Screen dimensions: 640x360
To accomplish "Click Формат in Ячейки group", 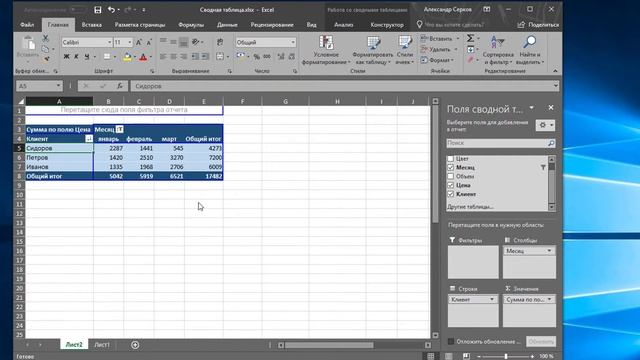I will (437, 60).
